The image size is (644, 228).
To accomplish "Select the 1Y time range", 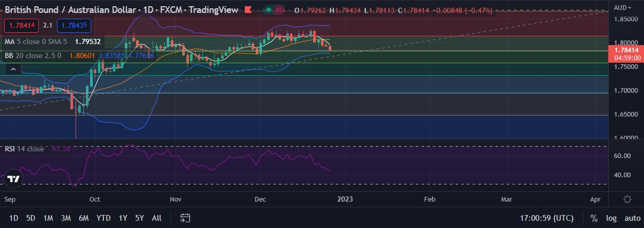I will click(x=123, y=218).
